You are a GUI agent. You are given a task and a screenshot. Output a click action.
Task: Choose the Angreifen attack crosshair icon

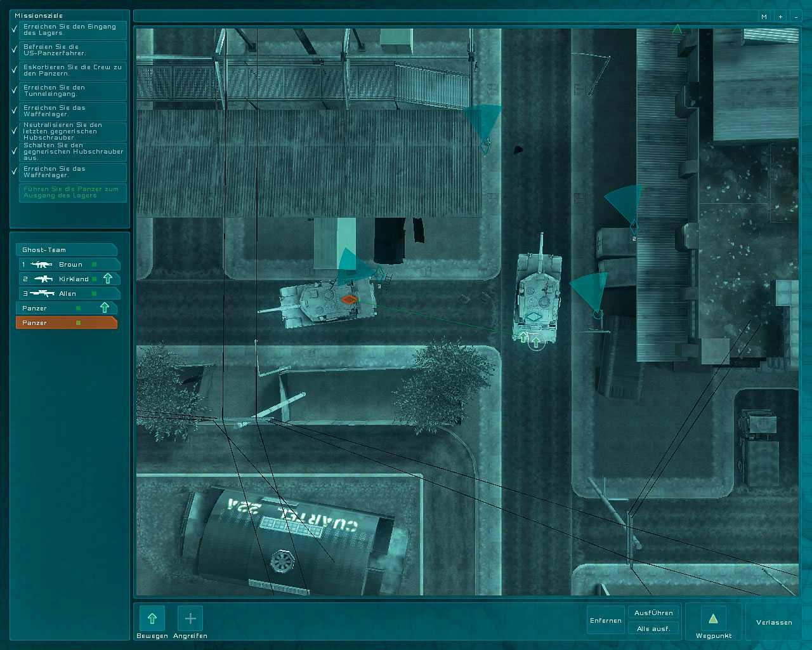190,618
